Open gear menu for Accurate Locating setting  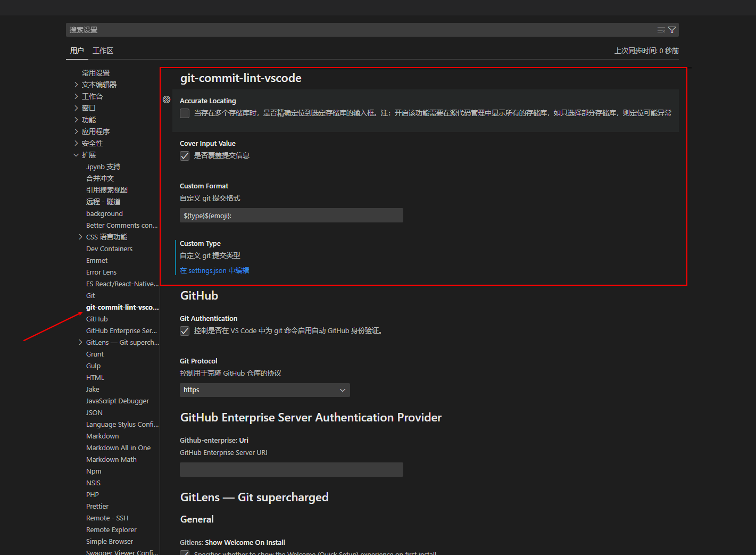(x=167, y=100)
